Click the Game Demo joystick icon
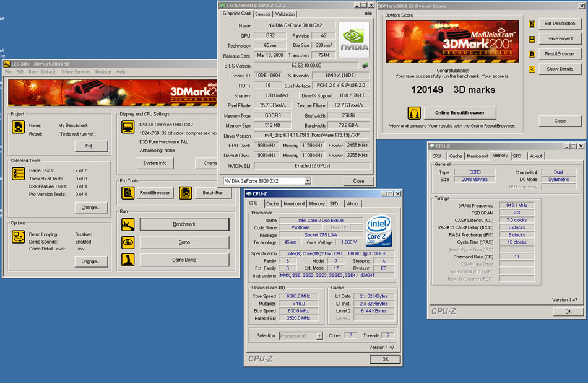Screen dimensions: 588x383 128,260
